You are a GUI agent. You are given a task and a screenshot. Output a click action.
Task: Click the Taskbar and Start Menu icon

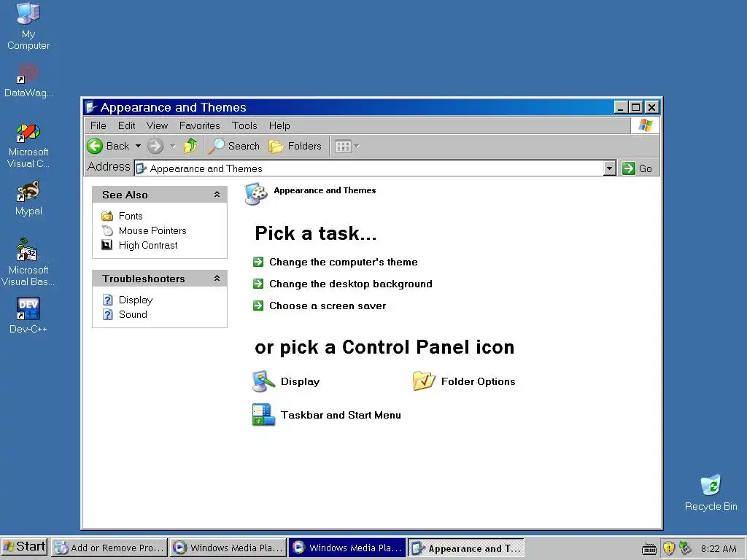coord(263,414)
